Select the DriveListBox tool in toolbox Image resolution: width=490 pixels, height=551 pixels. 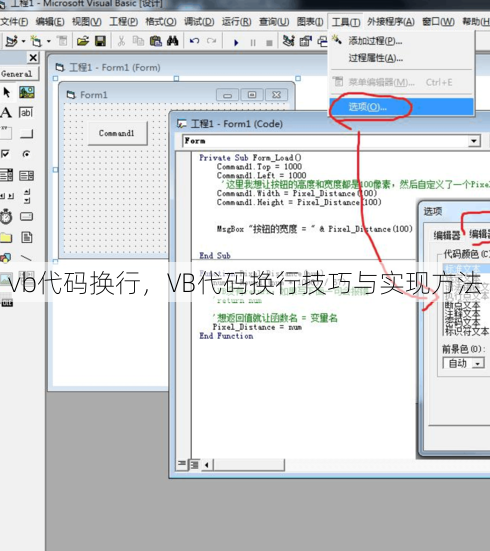tap(26, 216)
